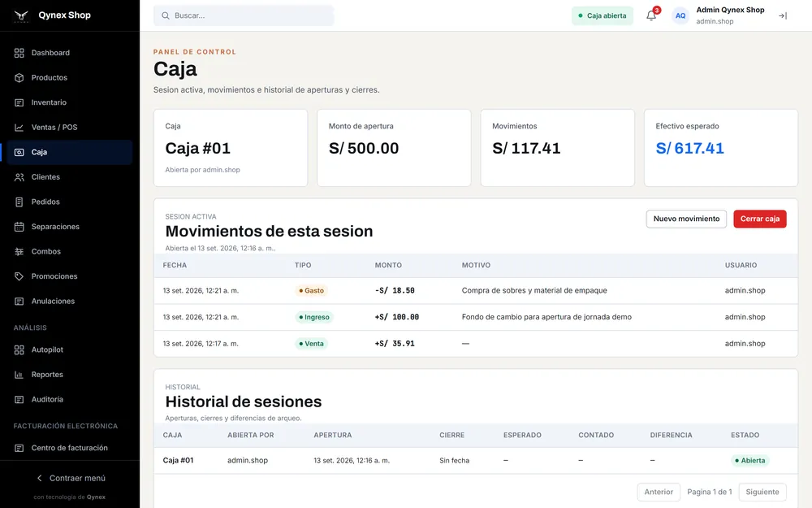Image resolution: width=812 pixels, height=508 pixels.
Task: Click the Ingreso type badge
Action: click(x=313, y=317)
